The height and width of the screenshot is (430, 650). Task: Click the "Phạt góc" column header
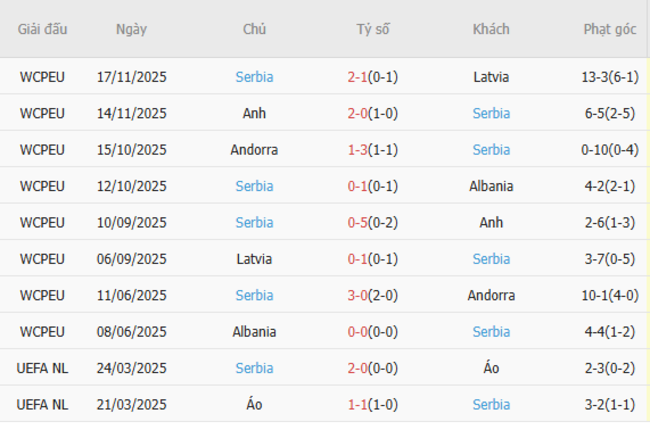coord(609,29)
